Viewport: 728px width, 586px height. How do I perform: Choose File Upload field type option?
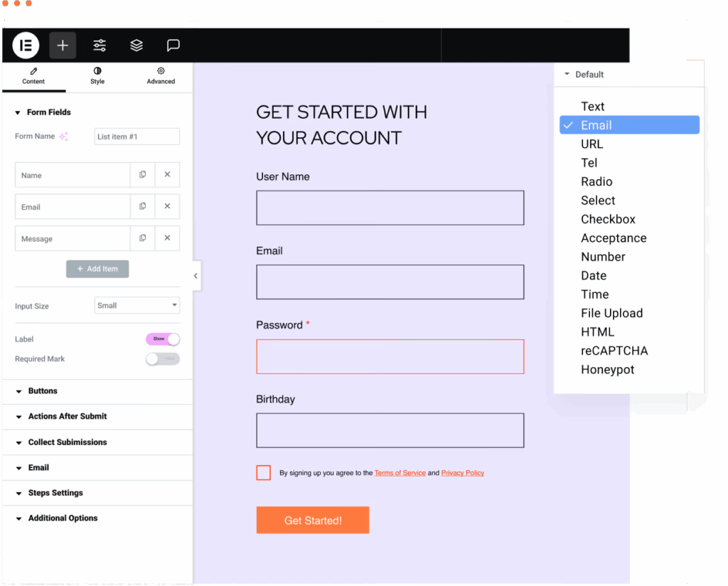point(630,314)
